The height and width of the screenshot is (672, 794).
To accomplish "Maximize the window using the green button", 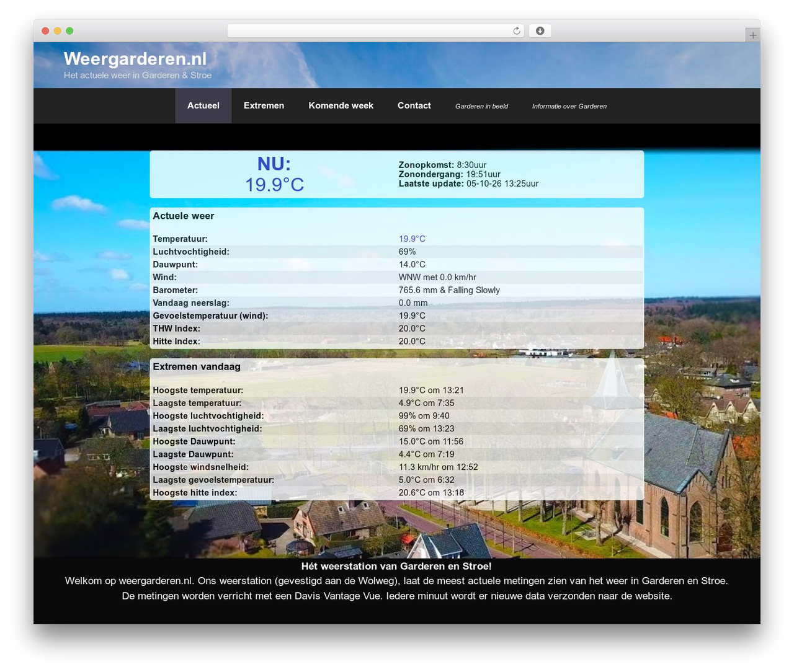I will tap(69, 31).
